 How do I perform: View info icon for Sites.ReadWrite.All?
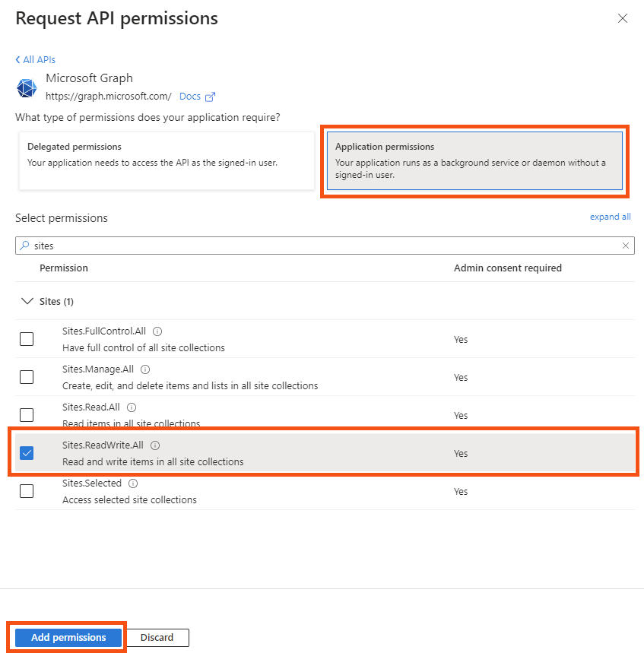pos(155,445)
